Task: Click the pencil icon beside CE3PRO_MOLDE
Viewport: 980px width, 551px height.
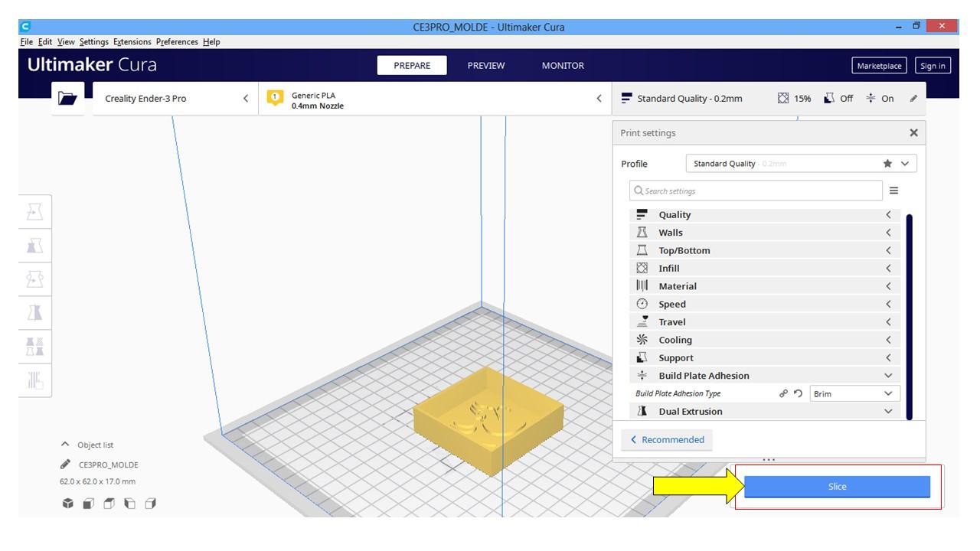Action: pyautogui.click(x=65, y=465)
